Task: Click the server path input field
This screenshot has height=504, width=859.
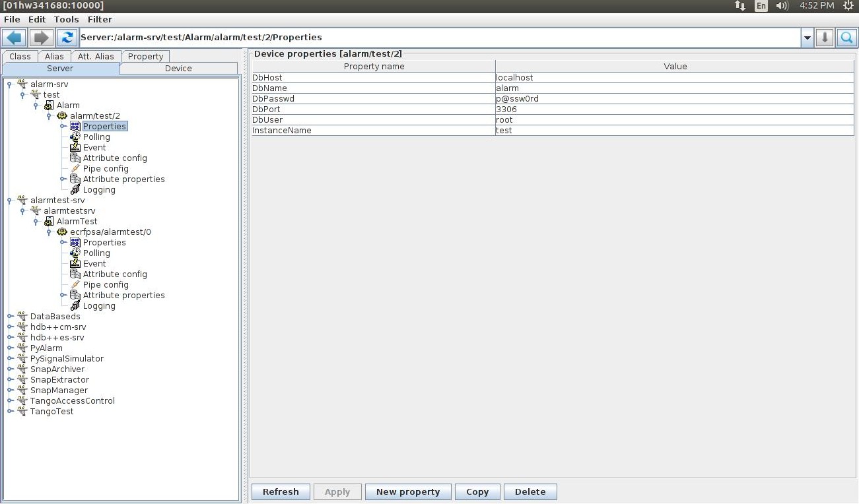Action: pyautogui.click(x=440, y=38)
